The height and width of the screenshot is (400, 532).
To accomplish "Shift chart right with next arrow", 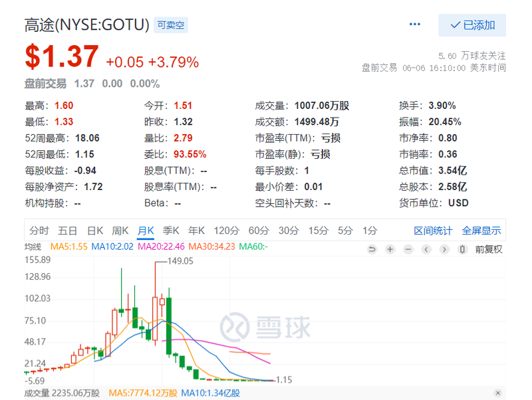I will pyautogui.click(x=444, y=250).
